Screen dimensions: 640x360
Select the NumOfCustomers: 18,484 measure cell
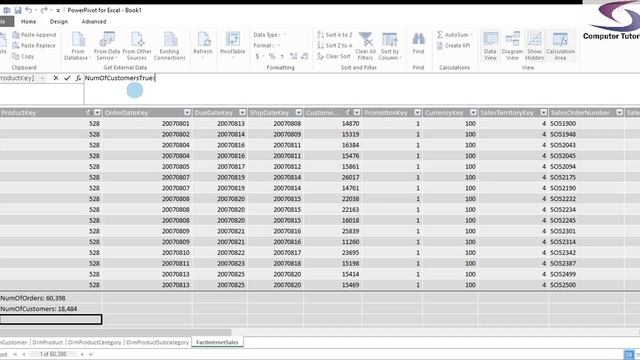[51, 309]
